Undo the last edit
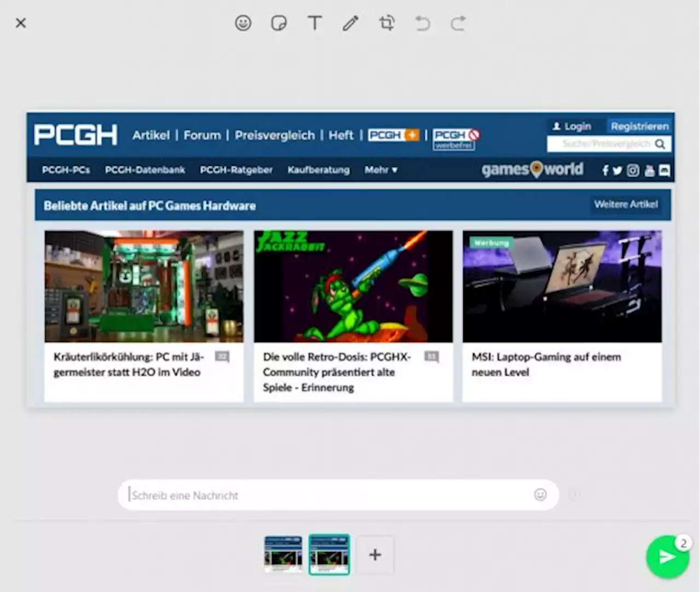Screen dimensions: 700x592 [x=422, y=23]
